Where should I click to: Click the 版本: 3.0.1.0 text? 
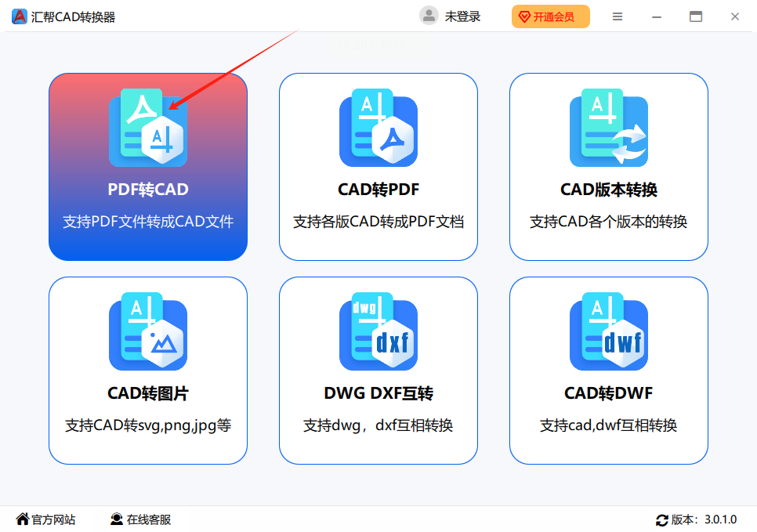704,519
